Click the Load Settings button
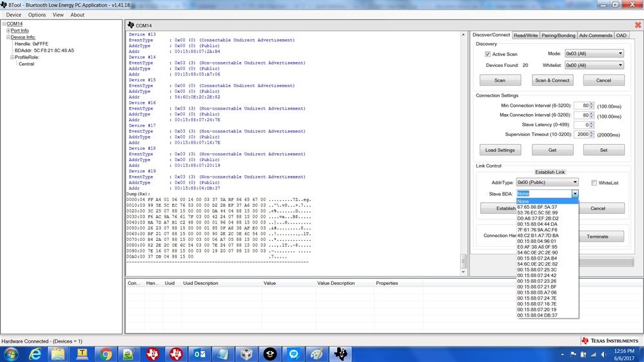The image size is (644, 362). pos(500,150)
